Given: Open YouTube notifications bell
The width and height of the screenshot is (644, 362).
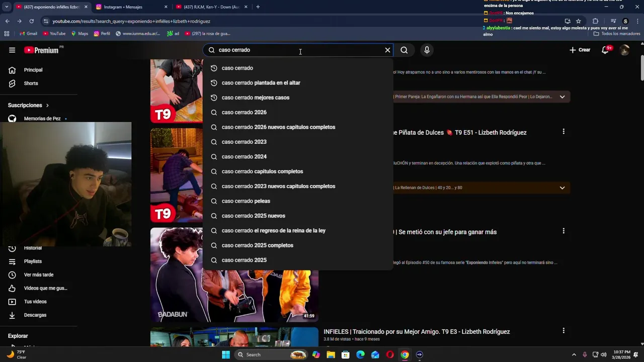Looking at the screenshot, I should (605, 50).
